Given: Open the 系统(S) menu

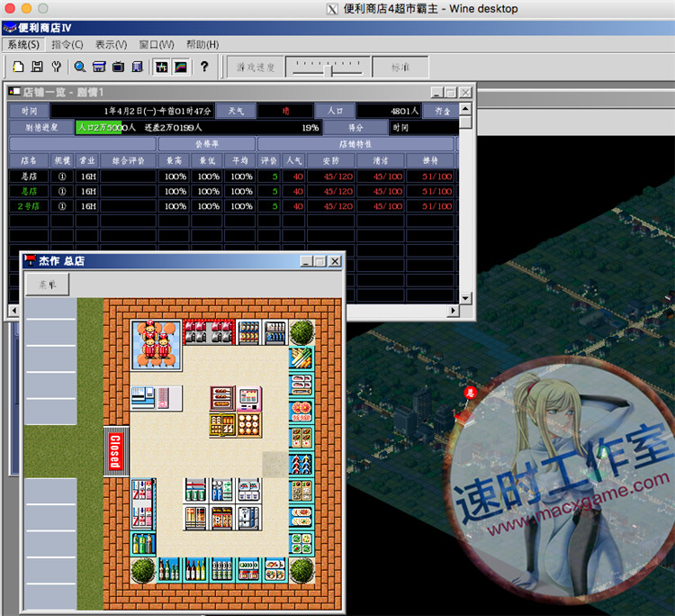Looking at the screenshot, I should pyautogui.click(x=23, y=45).
